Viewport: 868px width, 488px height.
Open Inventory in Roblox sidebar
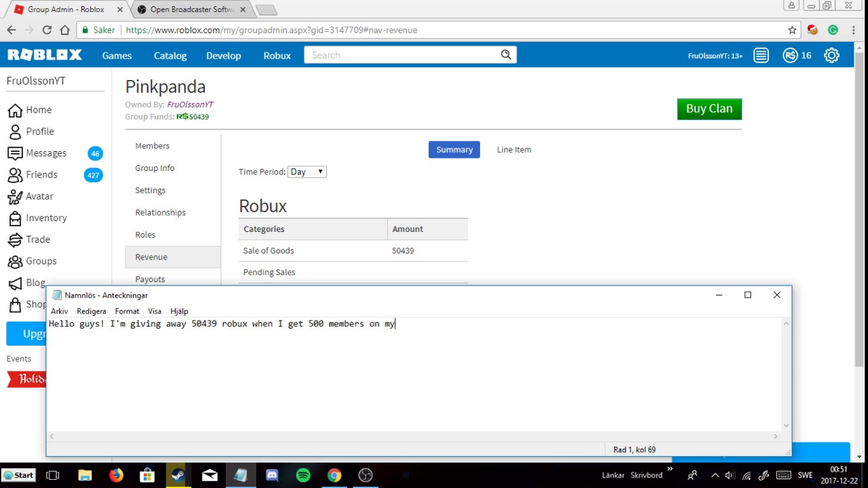(37, 218)
